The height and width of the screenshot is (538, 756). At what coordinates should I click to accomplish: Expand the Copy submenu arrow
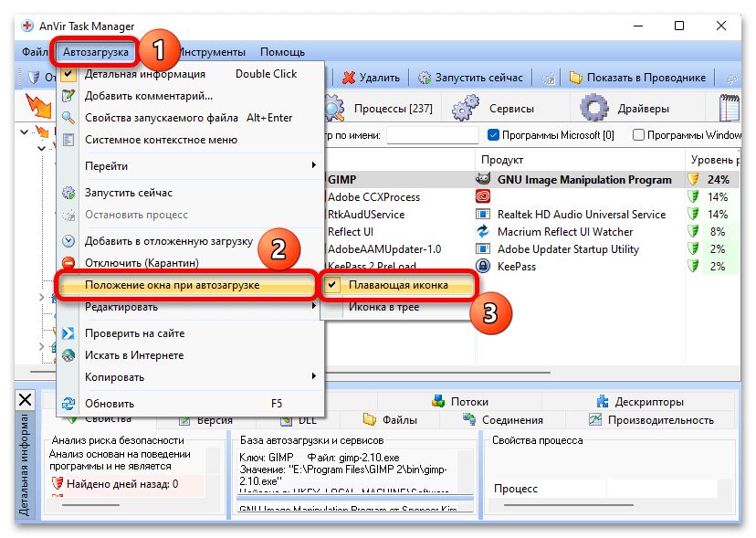[314, 376]
